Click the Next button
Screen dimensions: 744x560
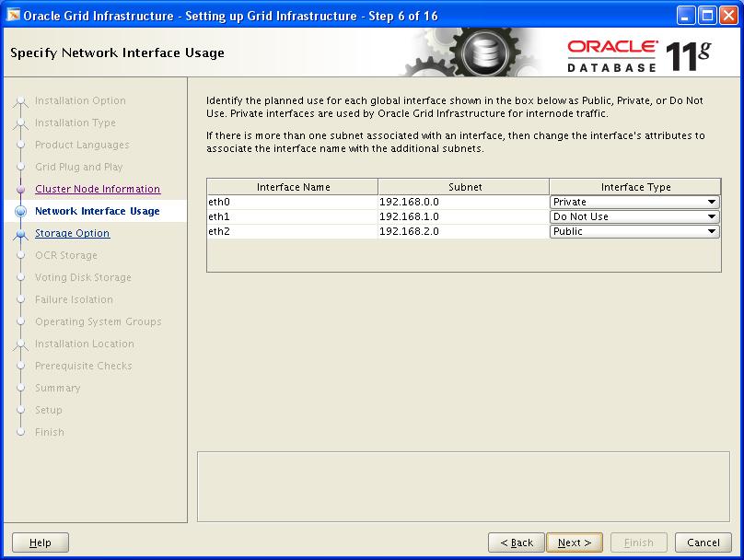(x=575, y=542)
